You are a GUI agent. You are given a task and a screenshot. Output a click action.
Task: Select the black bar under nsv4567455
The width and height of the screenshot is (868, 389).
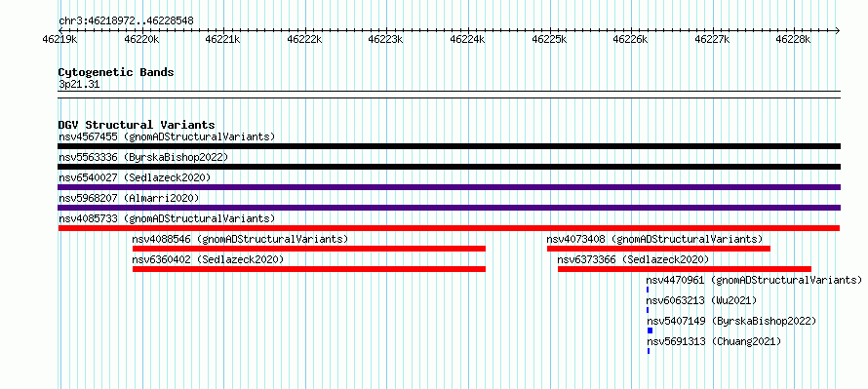[x=449, y=146]
